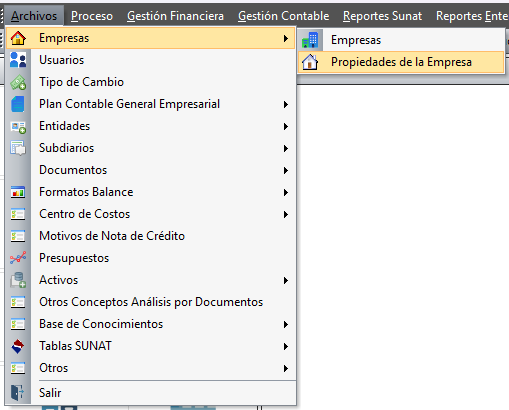
Task: Click the blue book icon for Plan Contable
Action: coord(18,104)
